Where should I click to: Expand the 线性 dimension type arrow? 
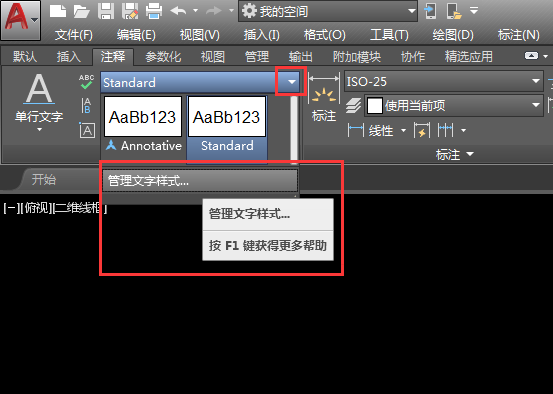[403, 131]
